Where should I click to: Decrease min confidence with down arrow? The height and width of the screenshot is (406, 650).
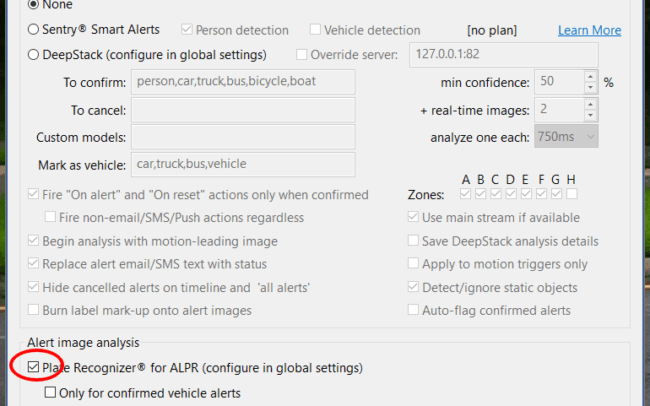590,88
